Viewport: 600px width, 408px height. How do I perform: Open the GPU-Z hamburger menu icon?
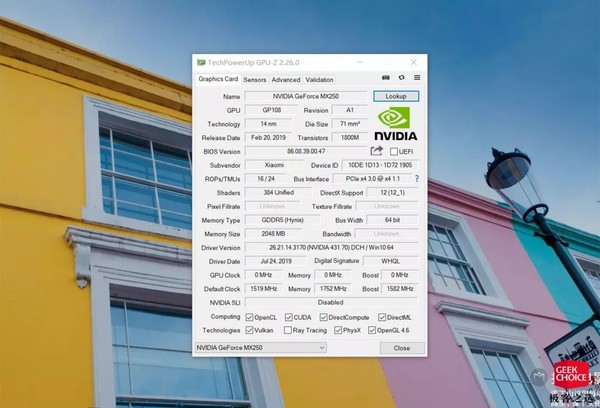(x=417, y=78)
